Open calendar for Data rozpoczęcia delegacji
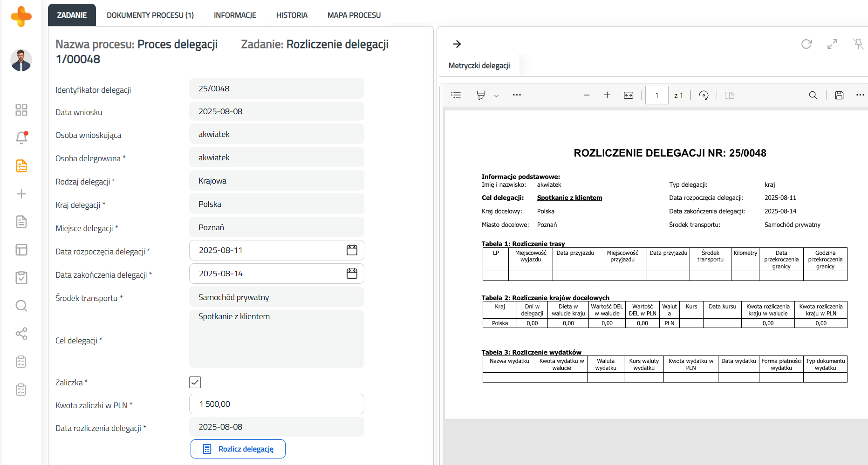This screenshot has height=465, width=868. (x=352, y=250)
